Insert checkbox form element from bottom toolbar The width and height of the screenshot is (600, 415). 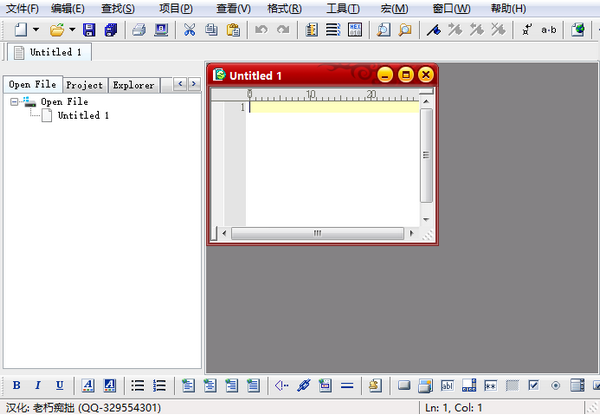point(533,385)
